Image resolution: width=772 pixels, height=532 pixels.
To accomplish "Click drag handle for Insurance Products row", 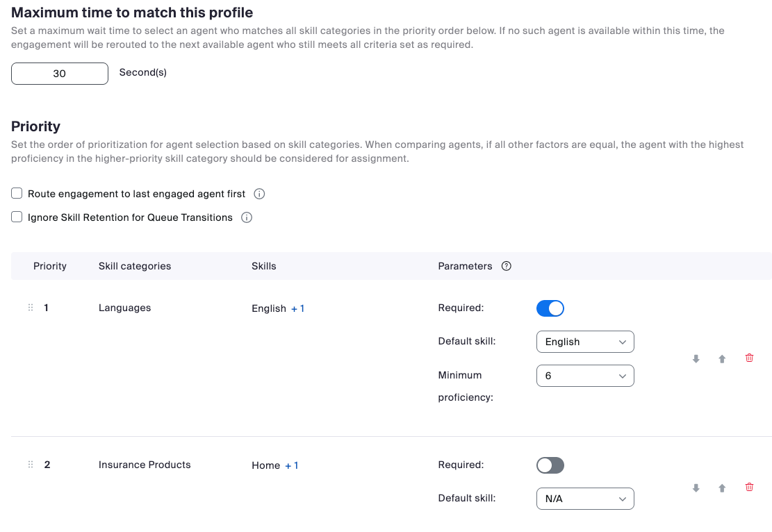I will pos(31,465).
